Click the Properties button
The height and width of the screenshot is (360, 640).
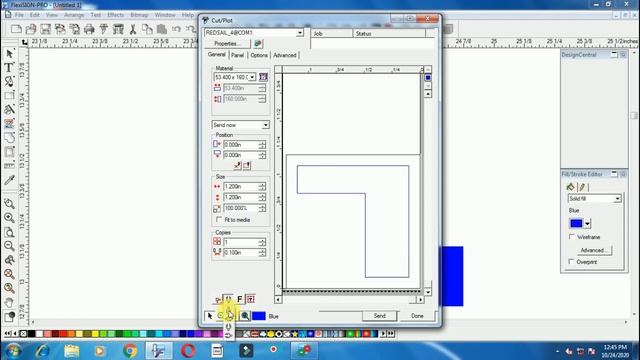coord(227,44)
